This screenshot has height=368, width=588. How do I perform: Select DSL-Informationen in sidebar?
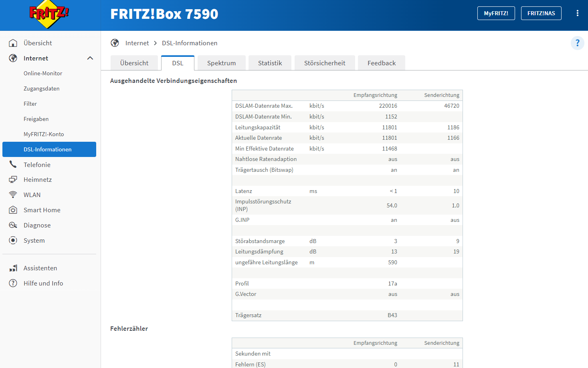[49, 149]
